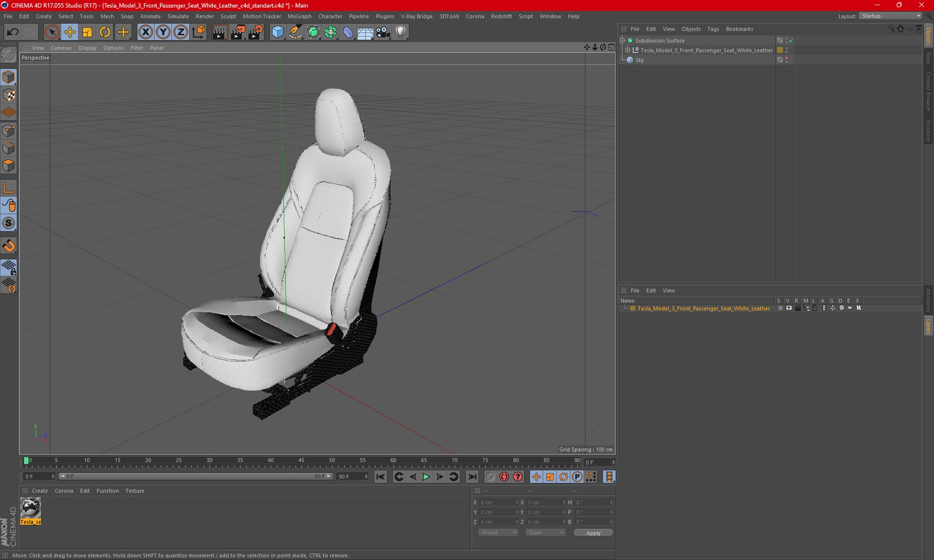Open viewport Cameras menu
Viewport: 934px width, 560px height.
[x=61, y=48]
